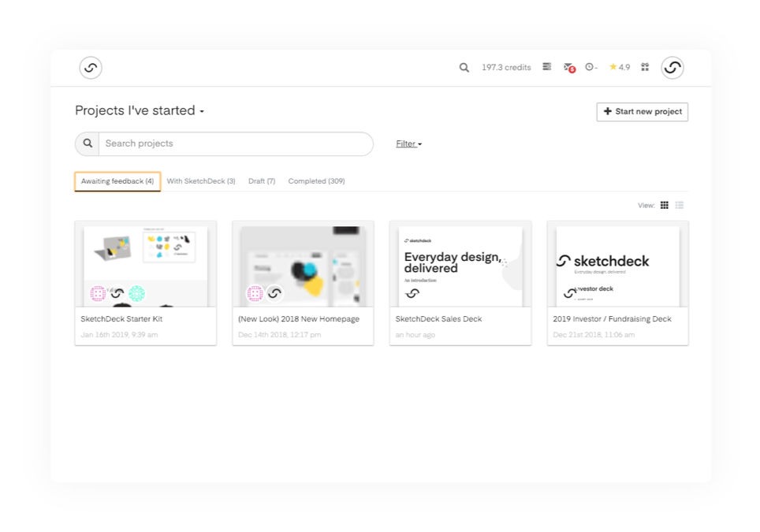The image size is (760, 532).
Task: Click the Dec 21st 2018, 11:06 am date
Action: 594,335
